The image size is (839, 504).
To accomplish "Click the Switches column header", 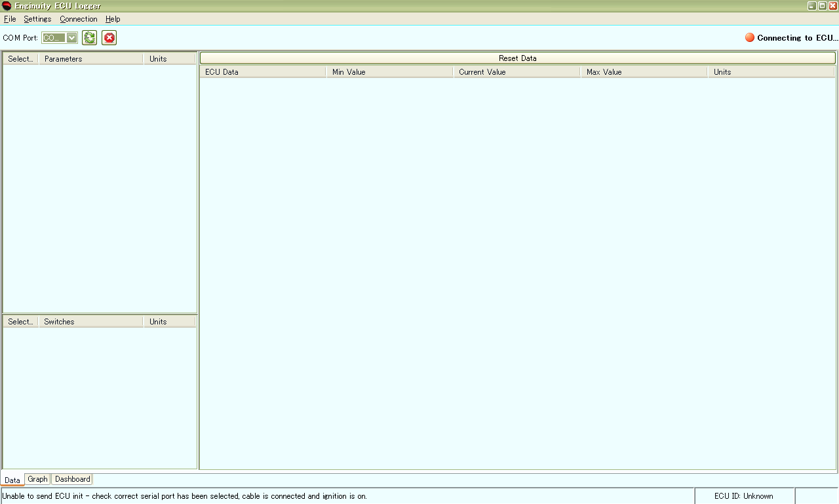I will click(90, 322).
